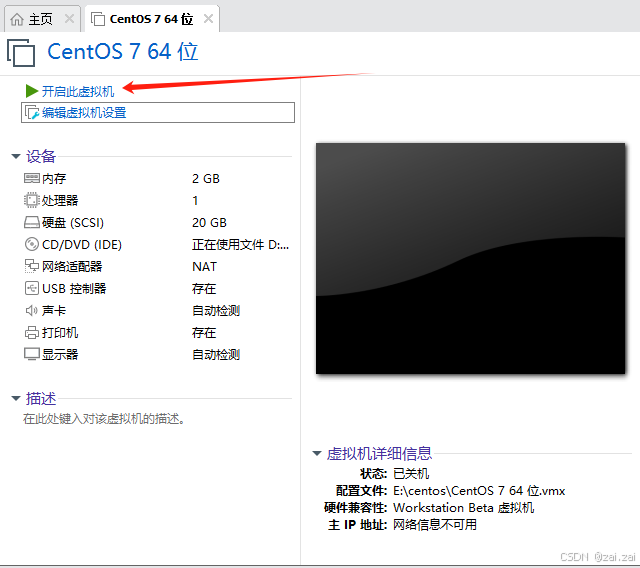The height and width of the screenshot is (568, 640).
Task: Click the speaker icon next to 声卡
Action: click(32, 311)
